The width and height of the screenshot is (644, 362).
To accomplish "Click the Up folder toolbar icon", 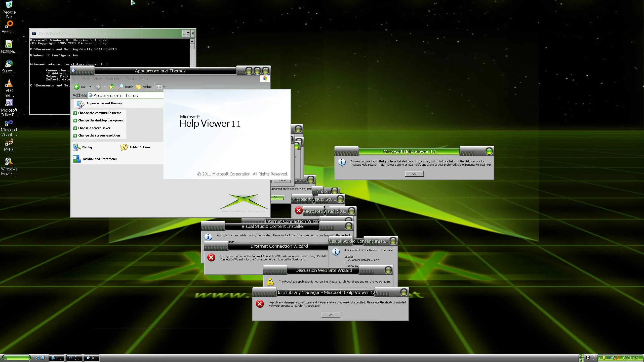I will tap(111, 87).
